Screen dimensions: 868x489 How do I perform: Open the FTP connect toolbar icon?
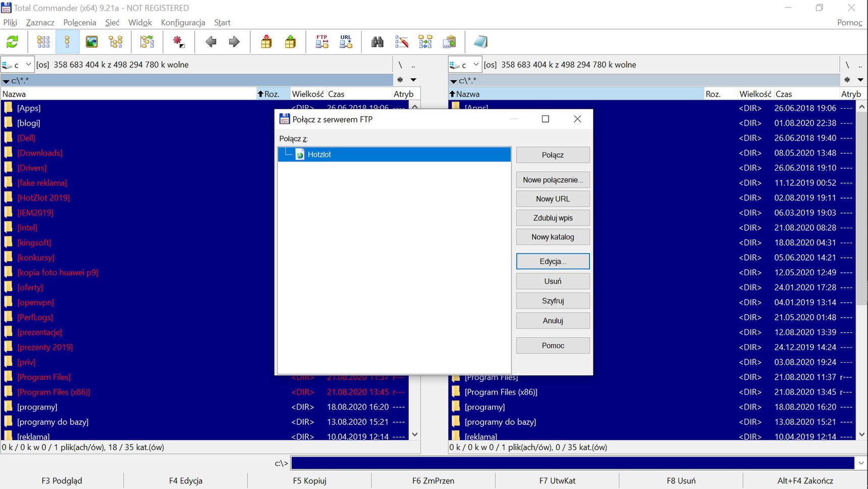tap(322, 42)
